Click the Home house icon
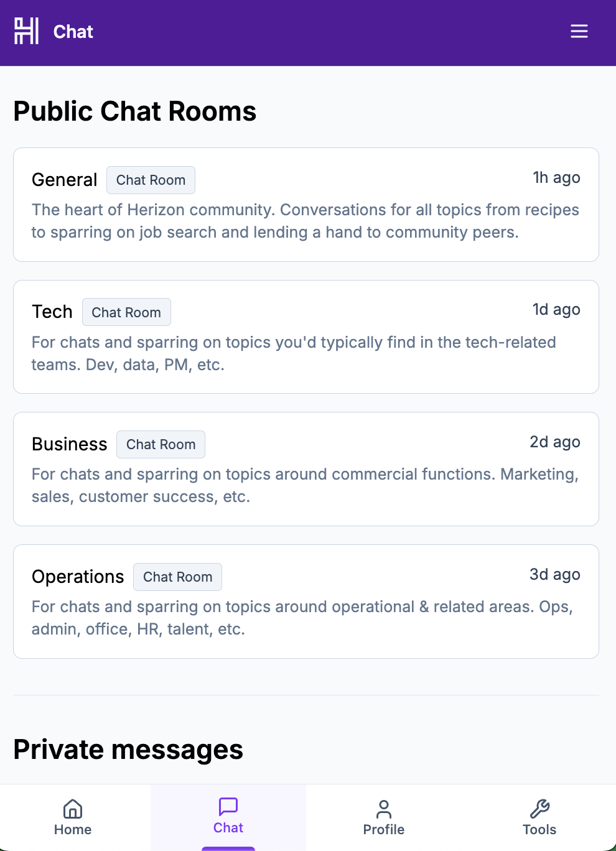Screen dimensions: 616x851 tap(73, 809)
